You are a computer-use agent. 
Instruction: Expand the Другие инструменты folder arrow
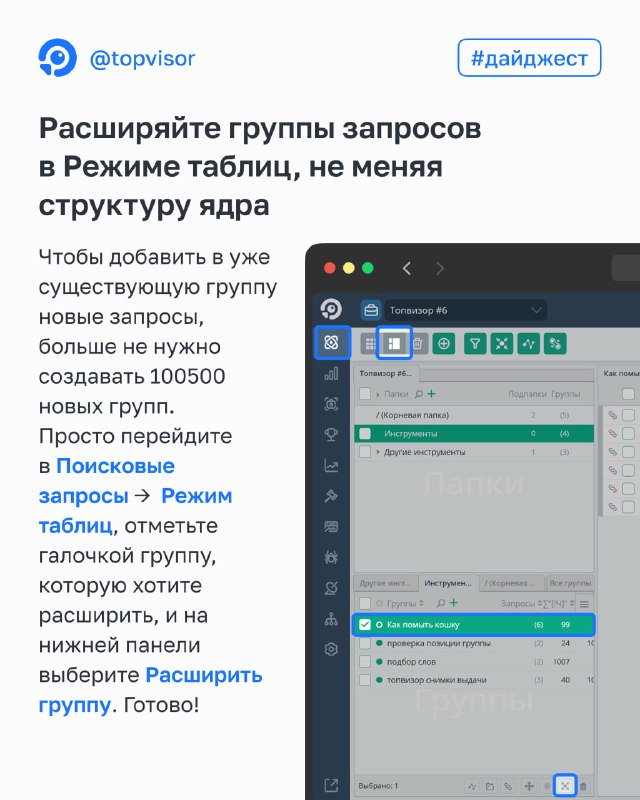tap(378, 452)
